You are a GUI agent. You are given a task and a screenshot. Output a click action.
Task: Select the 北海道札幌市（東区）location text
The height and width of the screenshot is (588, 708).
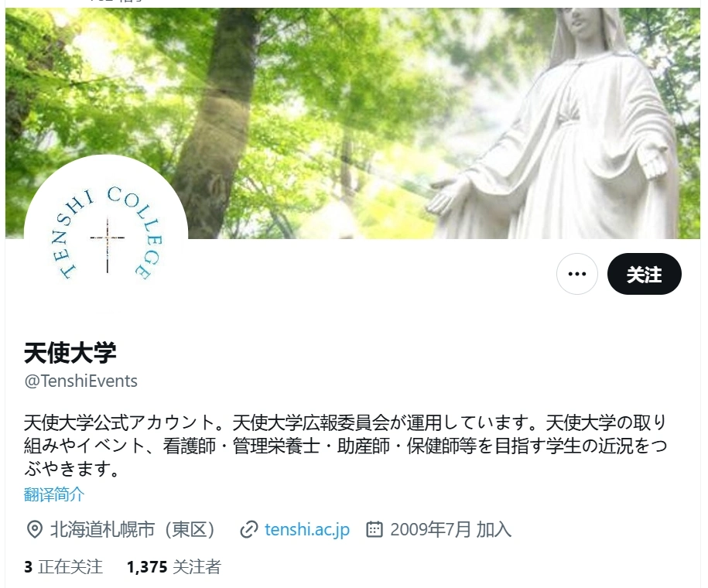(x=134, y=529)
